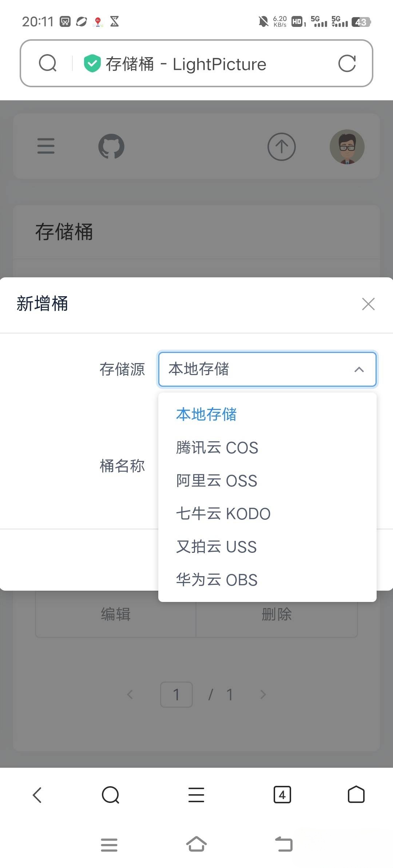Image resolution: width=393 pixels, height=868 pixels.
Task: Open the hamburger menu in LightPicture header
Action: (46, 146)
